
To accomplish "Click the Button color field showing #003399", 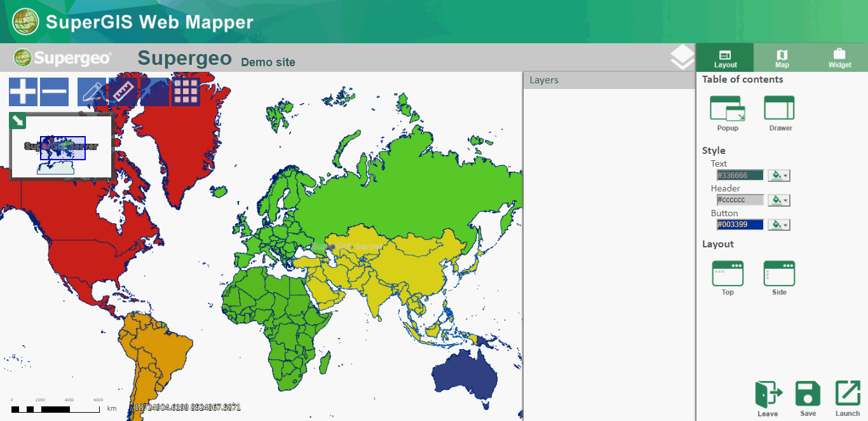I will click(740, 225).
